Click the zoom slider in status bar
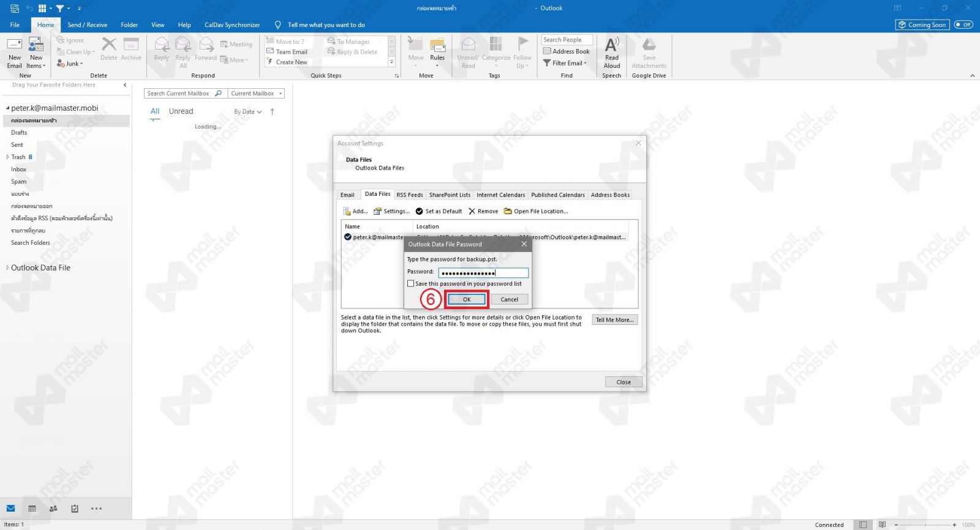This screenshot has height=530, width=980. point(925,525)
